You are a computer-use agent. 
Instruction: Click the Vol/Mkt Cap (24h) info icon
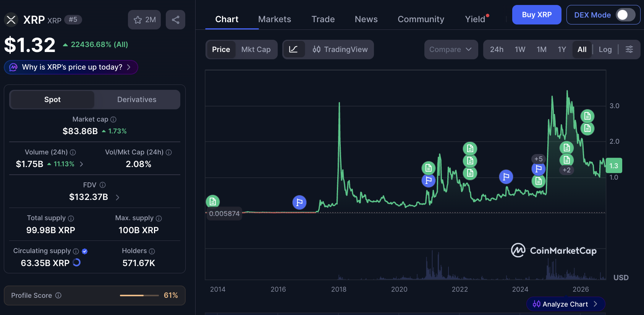[169, 153]
